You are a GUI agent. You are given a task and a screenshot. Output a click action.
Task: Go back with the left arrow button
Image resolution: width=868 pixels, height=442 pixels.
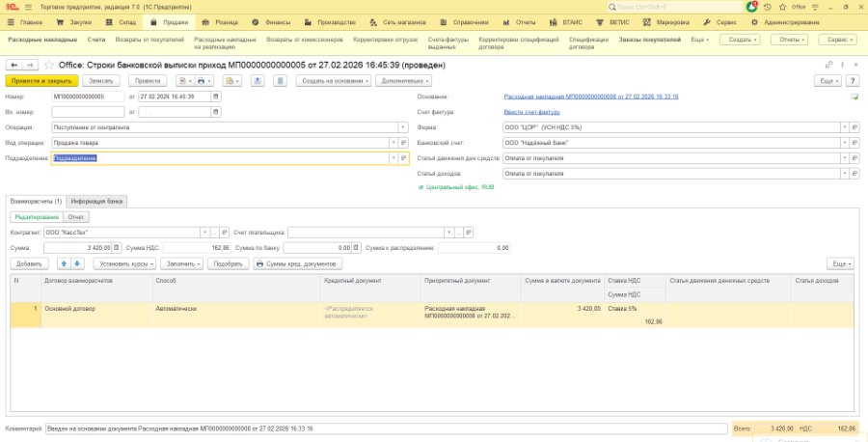click(x=14, y=66)
